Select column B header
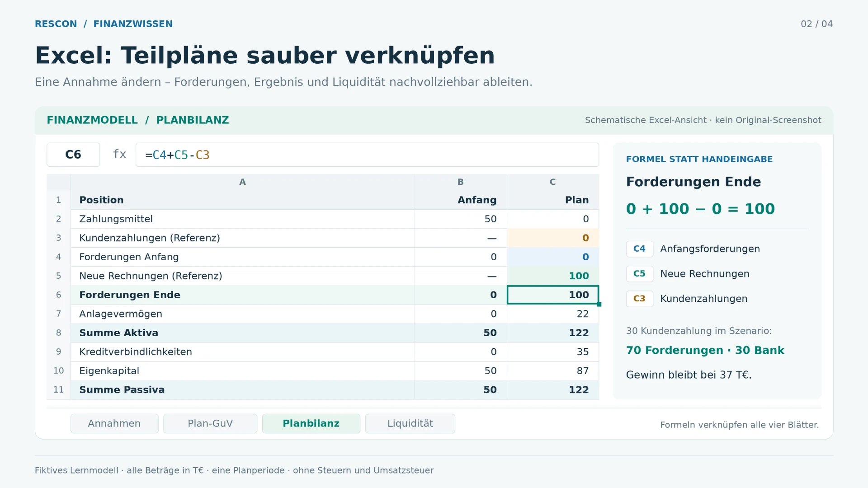Viewport: 868px width, 488px height. (461, 182)
